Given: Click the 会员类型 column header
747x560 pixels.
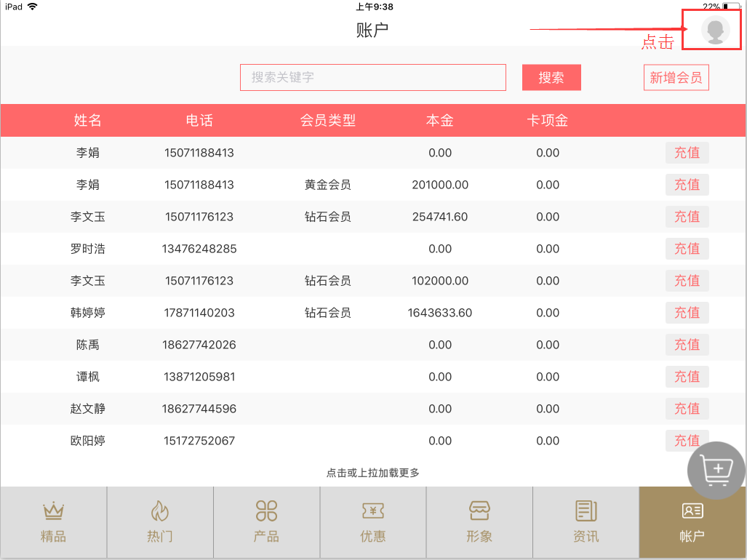Looking at the screenshot, I should 328,121.
